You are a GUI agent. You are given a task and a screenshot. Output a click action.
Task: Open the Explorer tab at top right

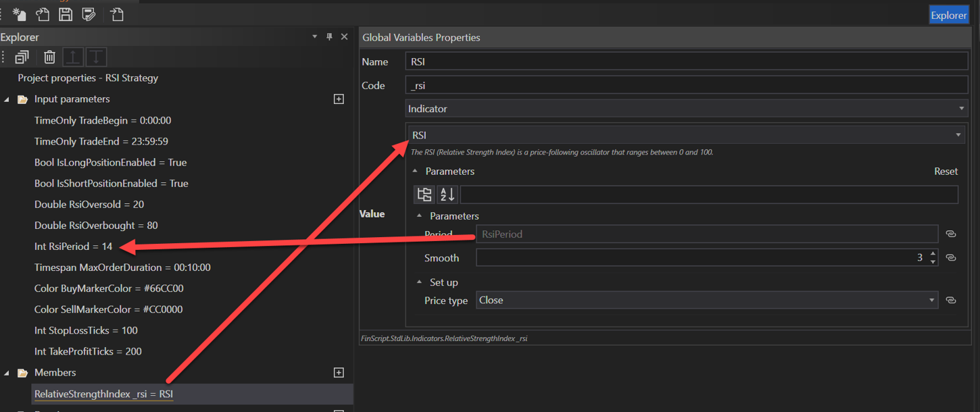(x=948, y=15)
